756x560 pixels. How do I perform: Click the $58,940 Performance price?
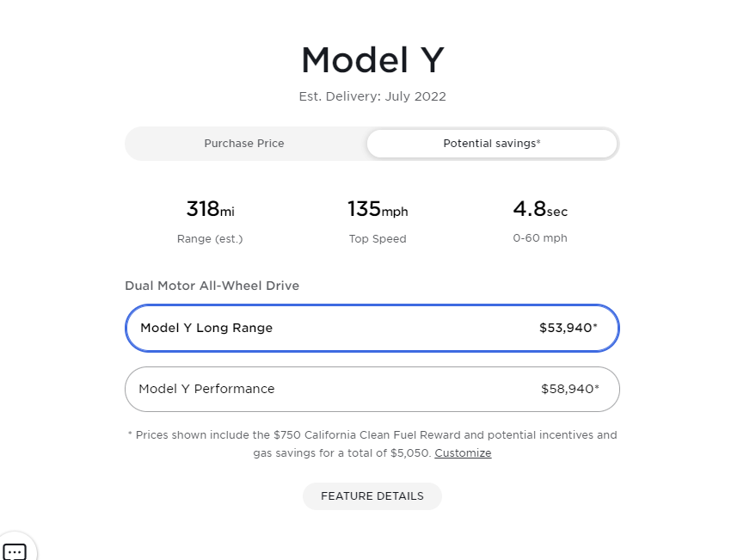click(x=569, y=389)
